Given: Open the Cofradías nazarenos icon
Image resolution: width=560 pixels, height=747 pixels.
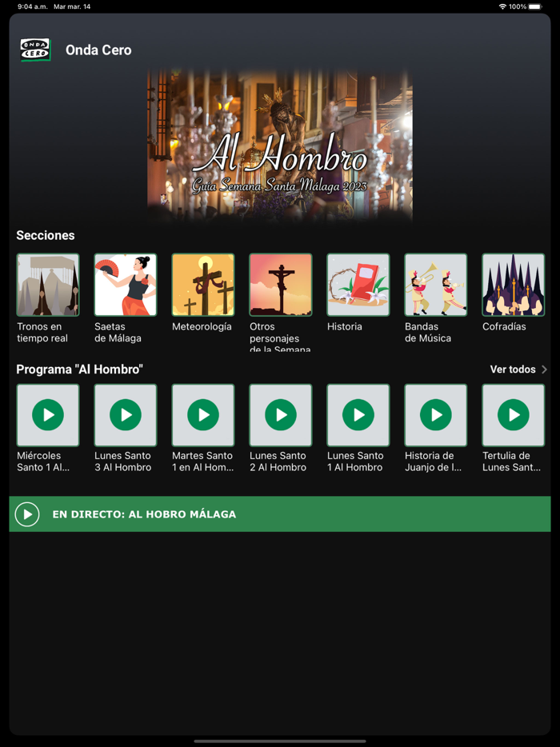Looking at the screenshot, I should coord(514,285).
